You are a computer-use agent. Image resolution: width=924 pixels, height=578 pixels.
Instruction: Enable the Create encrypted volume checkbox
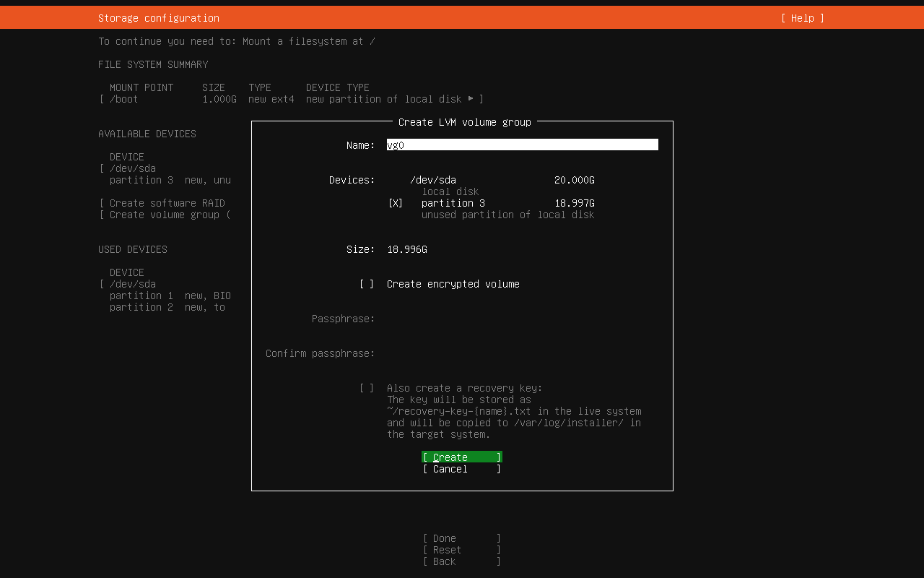pos(367,284)
